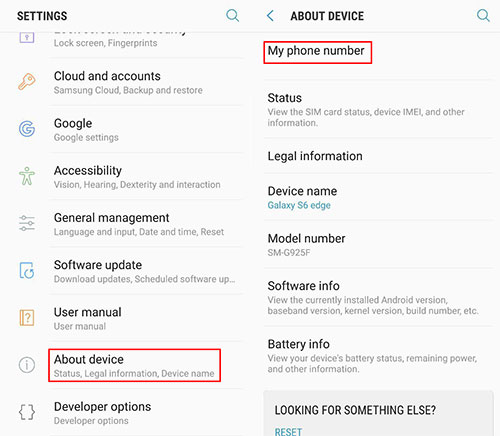Tap the General management sliders icon
The height and width of the screenshot is (436, 500).
coord(27,223)
